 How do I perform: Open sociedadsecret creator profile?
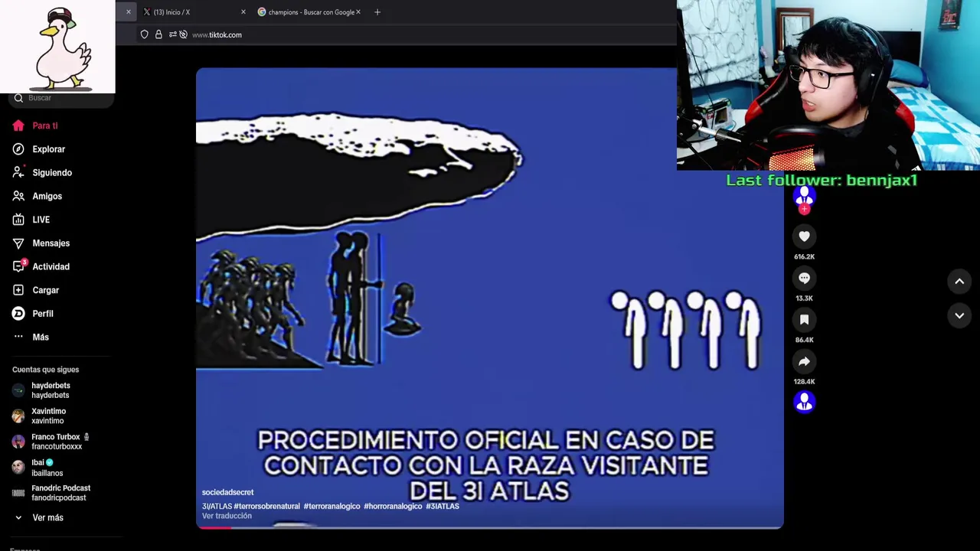pyautogui.click(x=227, y=492)
